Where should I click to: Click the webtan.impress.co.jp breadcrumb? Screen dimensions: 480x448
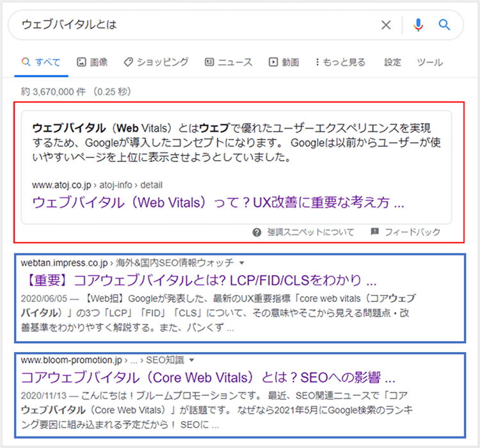127,263
